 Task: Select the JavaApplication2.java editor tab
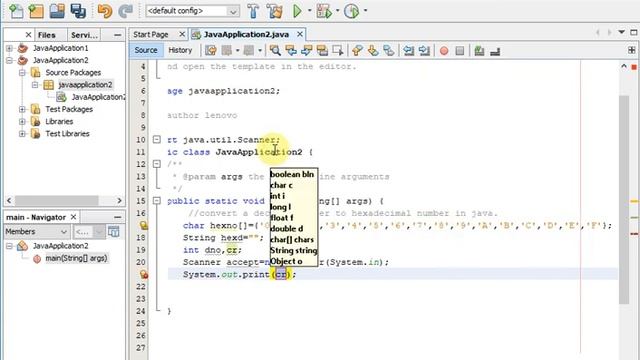(246, 35)
